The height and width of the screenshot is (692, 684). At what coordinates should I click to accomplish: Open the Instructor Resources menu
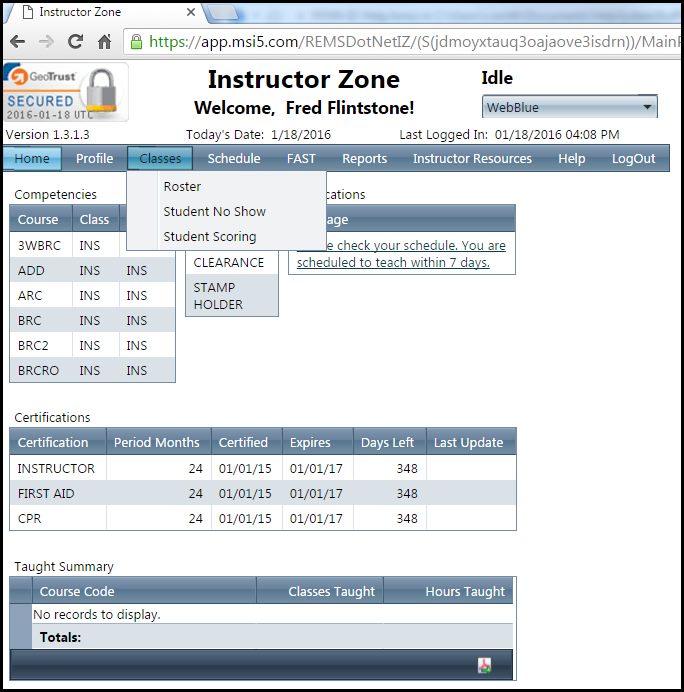(x=472, y=158)
